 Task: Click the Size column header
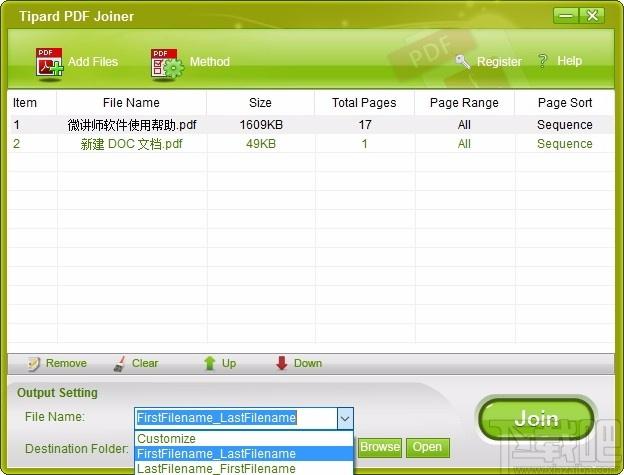(260, 103)
